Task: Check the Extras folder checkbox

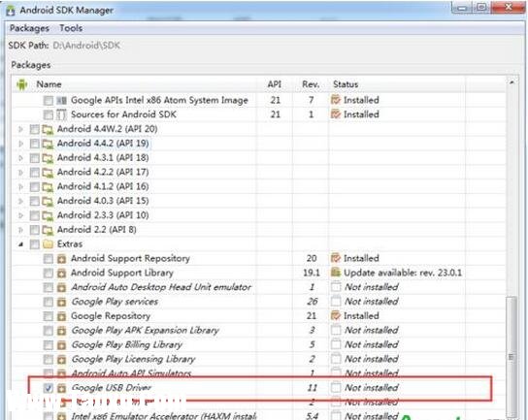Action: [35, 244]
